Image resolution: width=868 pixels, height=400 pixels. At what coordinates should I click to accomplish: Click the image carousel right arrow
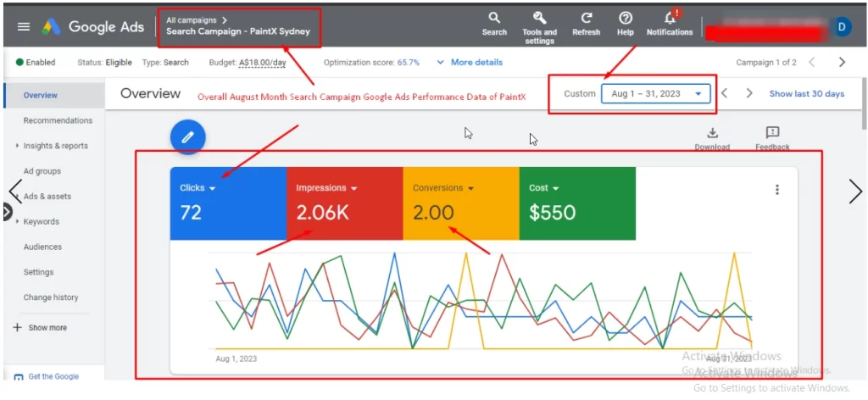855,192
